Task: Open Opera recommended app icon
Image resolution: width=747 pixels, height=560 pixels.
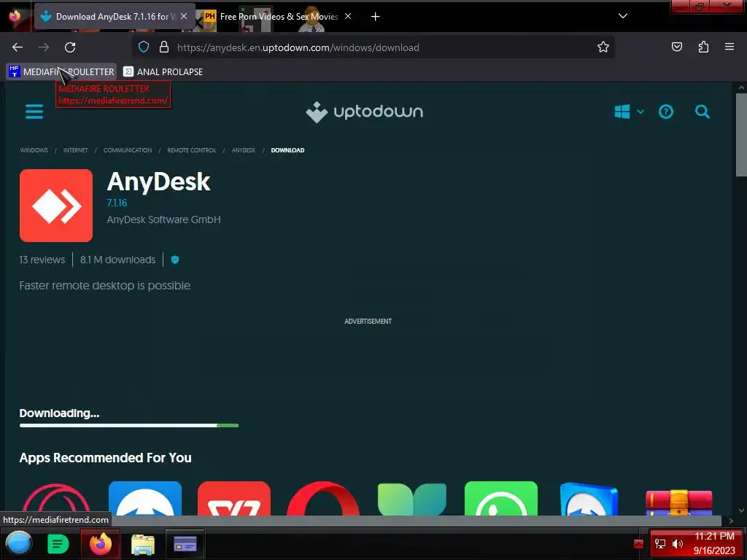Action: click(x=323, y=499)
